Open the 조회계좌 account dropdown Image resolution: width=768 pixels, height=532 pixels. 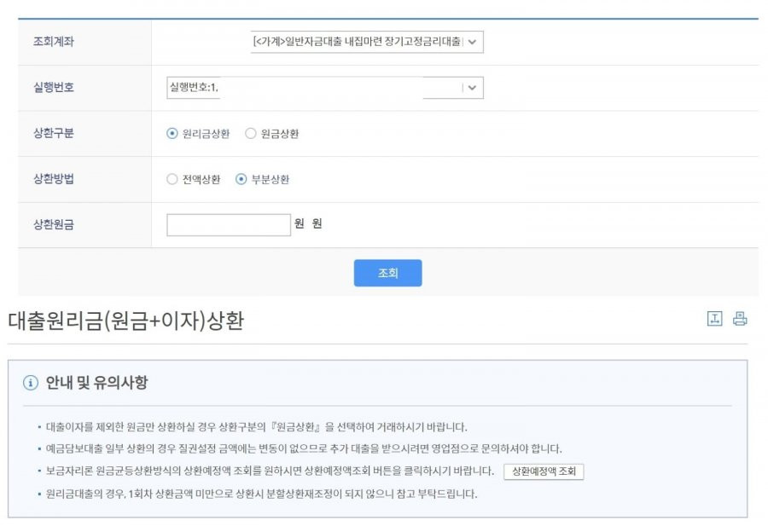pyautogui.click(x=367, y=42)
